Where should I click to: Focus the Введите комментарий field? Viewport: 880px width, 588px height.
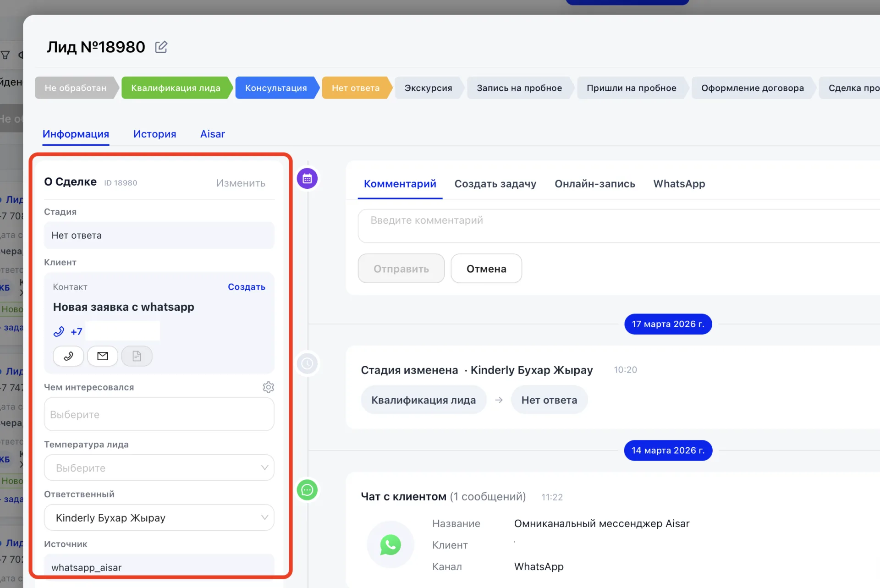pos(619,226)
